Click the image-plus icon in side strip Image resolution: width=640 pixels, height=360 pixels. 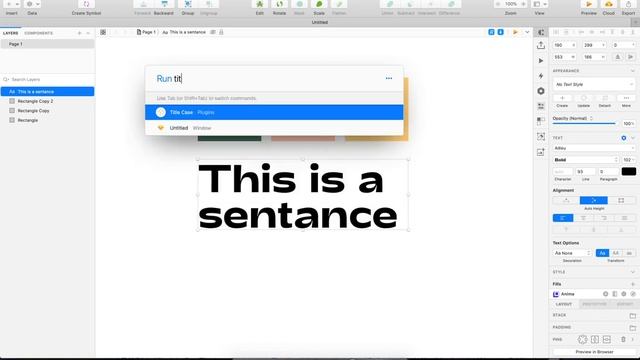(x=541, y=152)
